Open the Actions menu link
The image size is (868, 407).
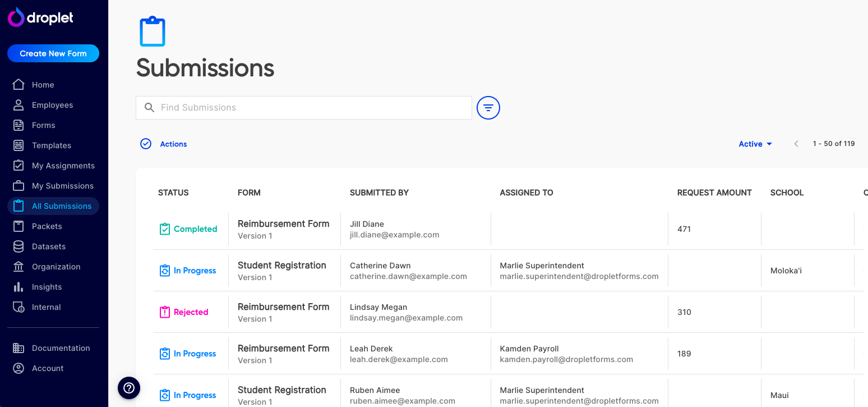[x=173, y=144]
